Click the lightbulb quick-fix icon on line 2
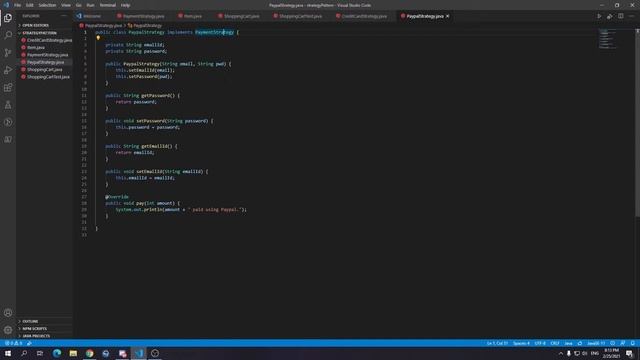This screenshot has width=640, height=360. (x=98, y=38)
